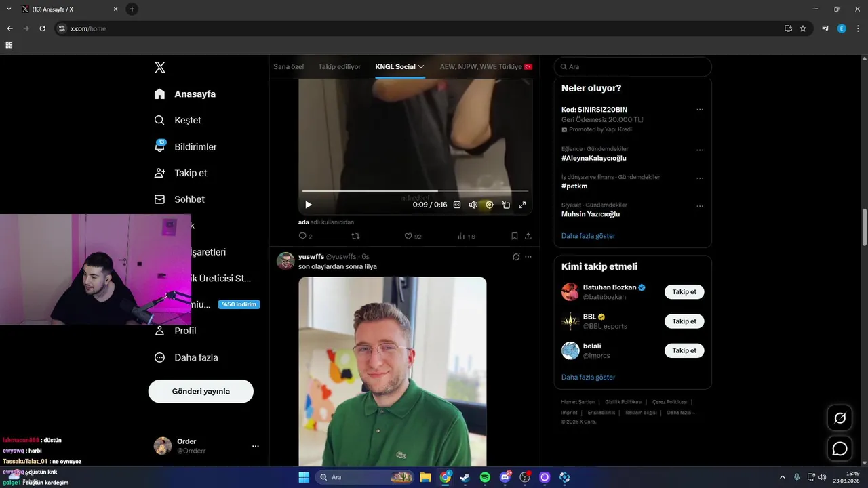Screen dimensions: 868x488
Task: Click the Ara search field on X
Action: tap(633, 66)
